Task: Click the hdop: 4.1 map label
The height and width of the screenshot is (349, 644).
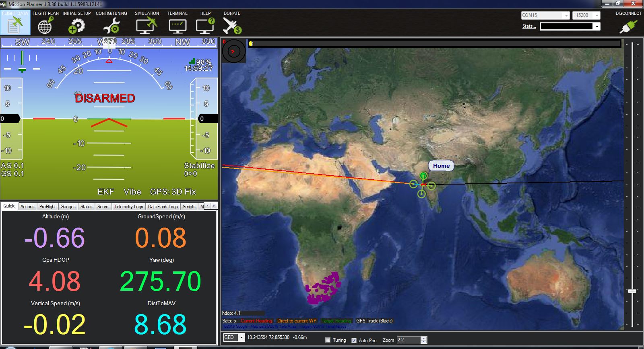Action: point(231,313)
